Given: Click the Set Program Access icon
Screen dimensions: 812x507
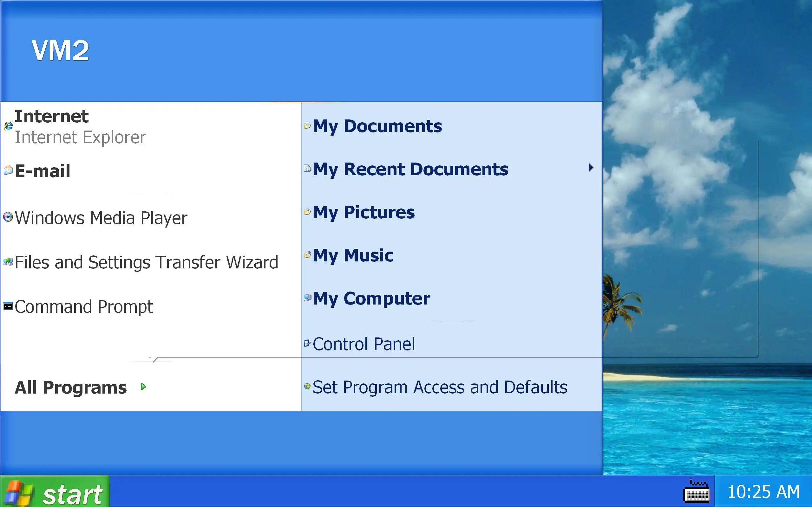Looking at the screenshot, I should coord(307,386).
